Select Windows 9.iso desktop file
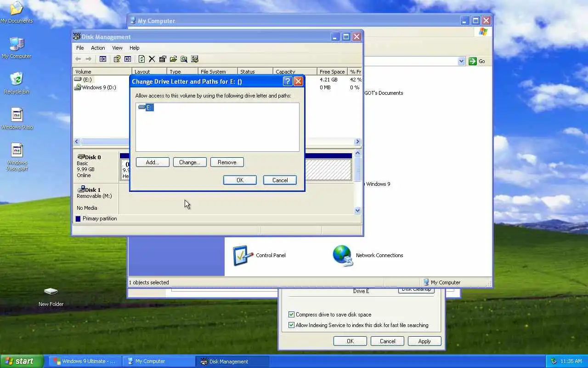The image size is (588, 368). (x=17, y=119)
